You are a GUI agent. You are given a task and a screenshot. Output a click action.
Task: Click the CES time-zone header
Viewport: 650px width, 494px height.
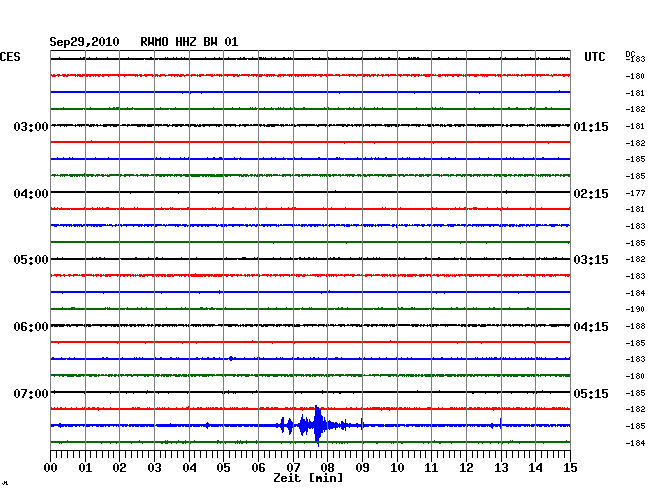(x=10, y=57)
